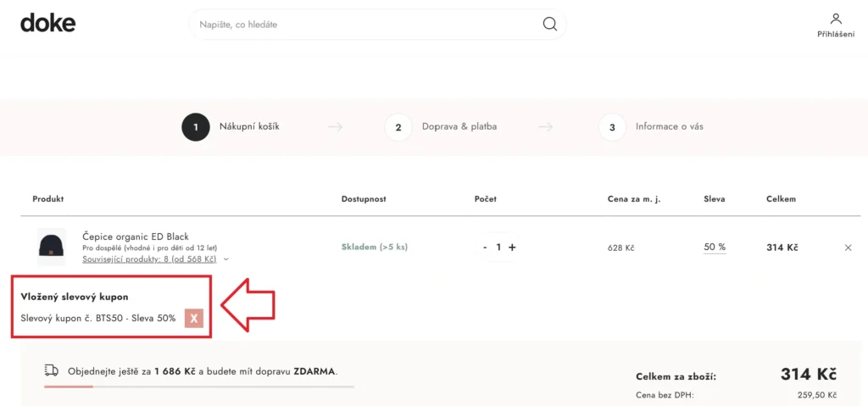This screenshot has width=868, height=406.
Task: Click the delivery truck icon
Action: point(51,370)
